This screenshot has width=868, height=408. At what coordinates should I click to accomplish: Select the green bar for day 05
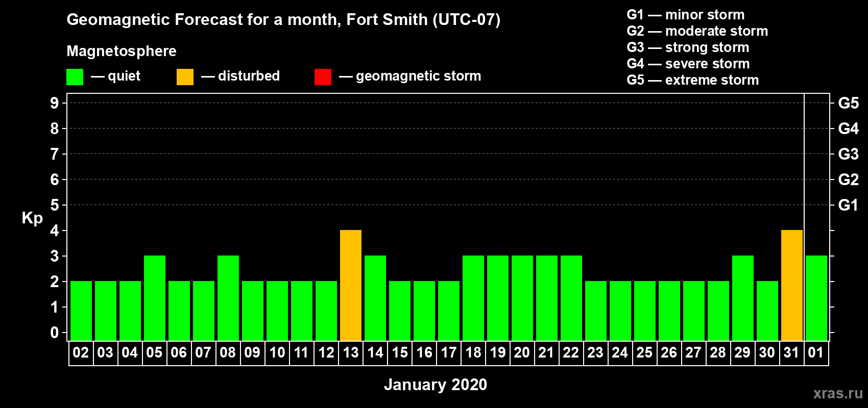pos(155,298)
